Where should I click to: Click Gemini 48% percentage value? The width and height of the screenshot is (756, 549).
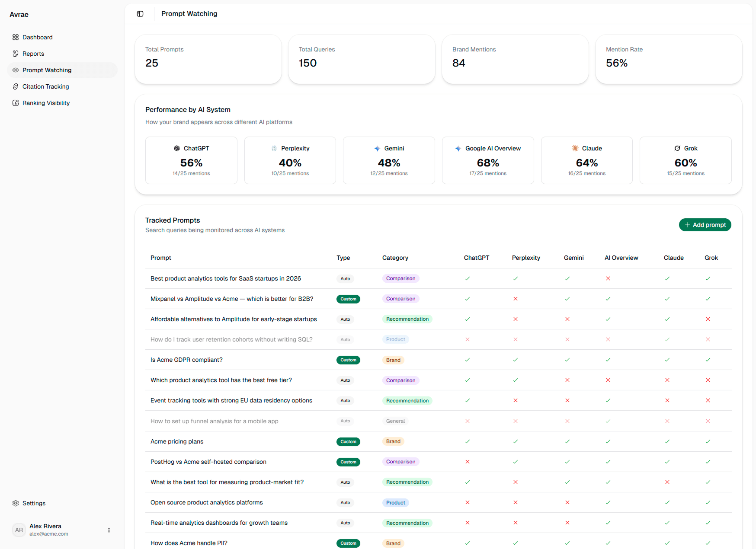click(x=389, y=163)
